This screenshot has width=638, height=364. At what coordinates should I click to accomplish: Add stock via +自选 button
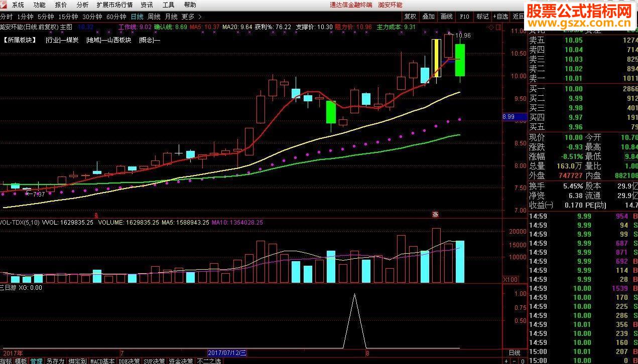[x=500, y=17]
